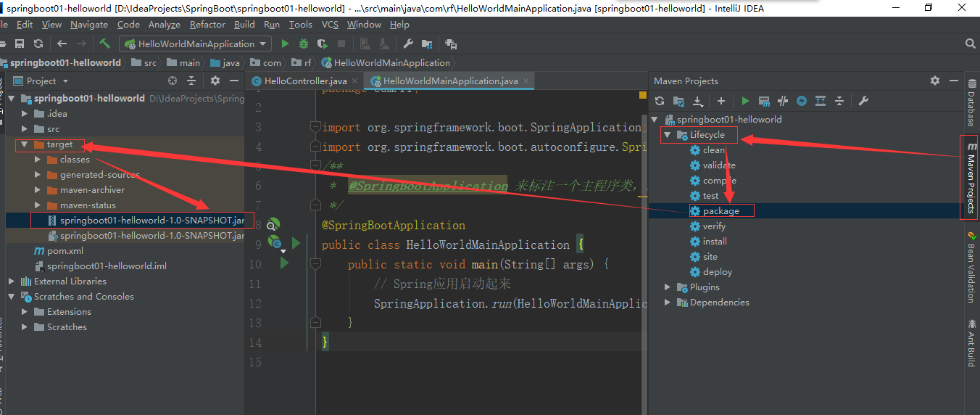Click the Forward navigation arrow
The width and height of the screenshot is (980, 415).
click(81, 44)
